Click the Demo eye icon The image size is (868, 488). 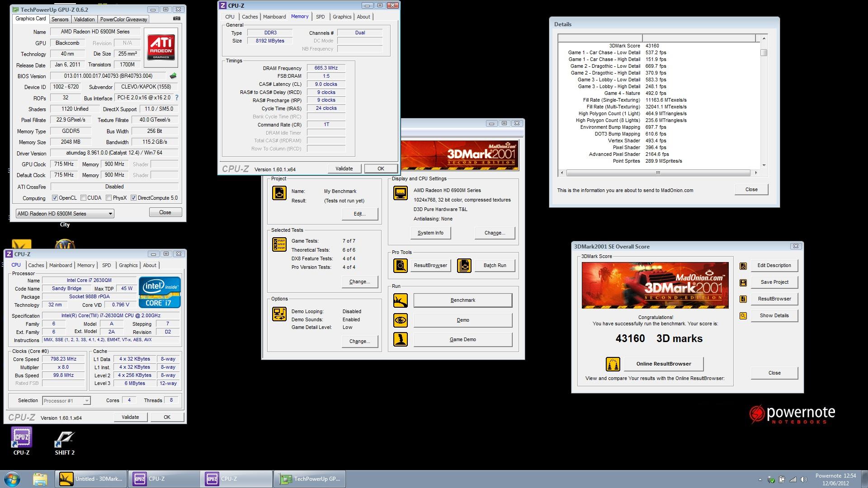tap(400, 320)
